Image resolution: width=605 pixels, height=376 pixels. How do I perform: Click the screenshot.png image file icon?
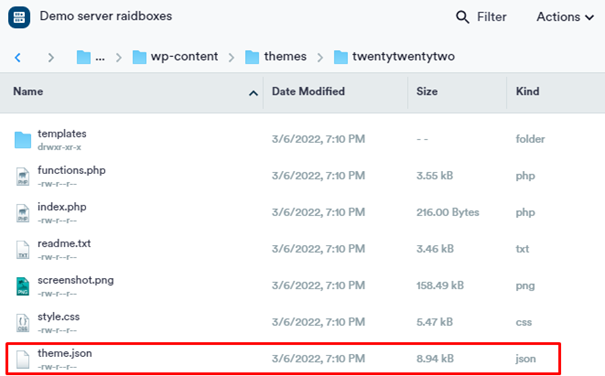coord(23,286)
